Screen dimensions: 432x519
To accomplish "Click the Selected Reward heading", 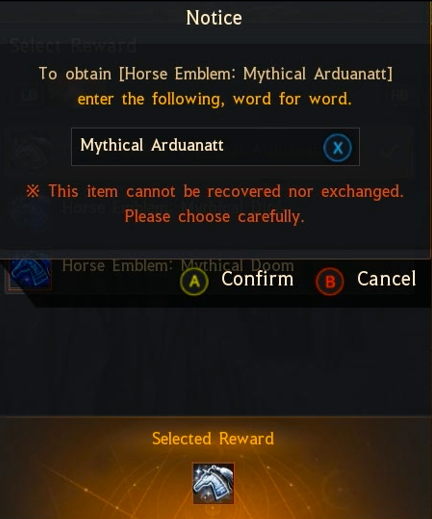I will (x=213, y=438).
